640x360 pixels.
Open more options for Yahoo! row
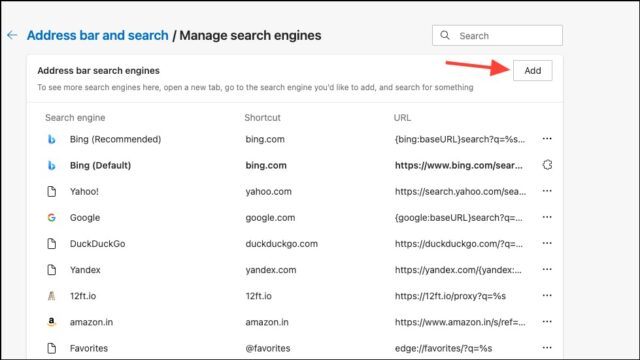coord(547,191)
